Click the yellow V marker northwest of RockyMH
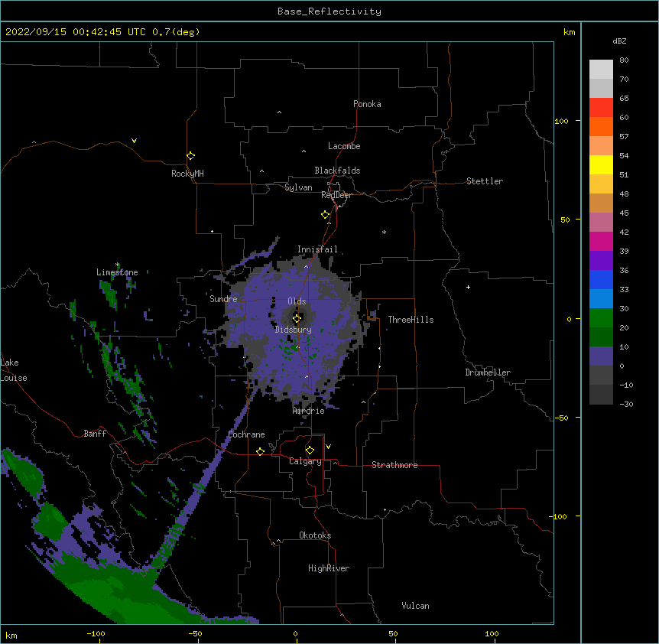 pos(134,141)
